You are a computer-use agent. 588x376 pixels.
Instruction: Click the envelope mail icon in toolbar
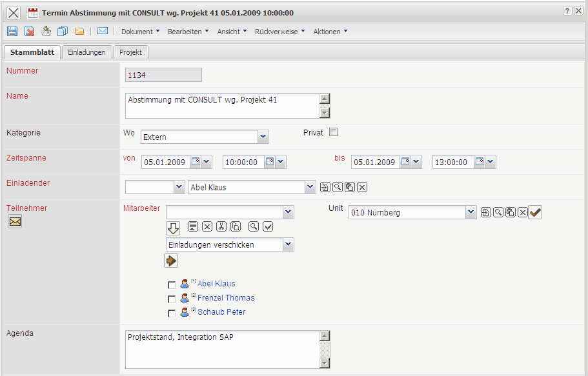pyautogui.click(x=103, y=31)
